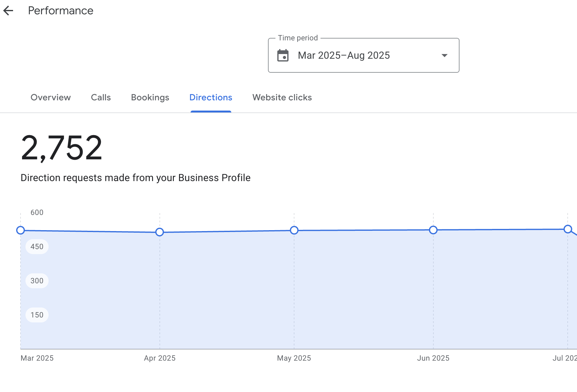Click the May 2025 x-axis label
Image resolution: width=577 pixels, height=392 pixels.
pyautogui.click(x=294, y=358)
